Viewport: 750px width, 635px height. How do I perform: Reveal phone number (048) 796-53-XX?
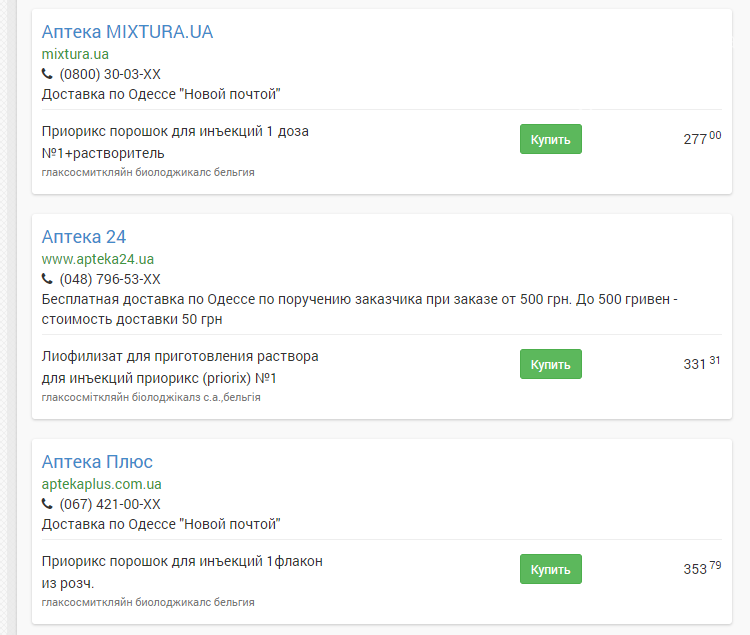click(110, 279)
